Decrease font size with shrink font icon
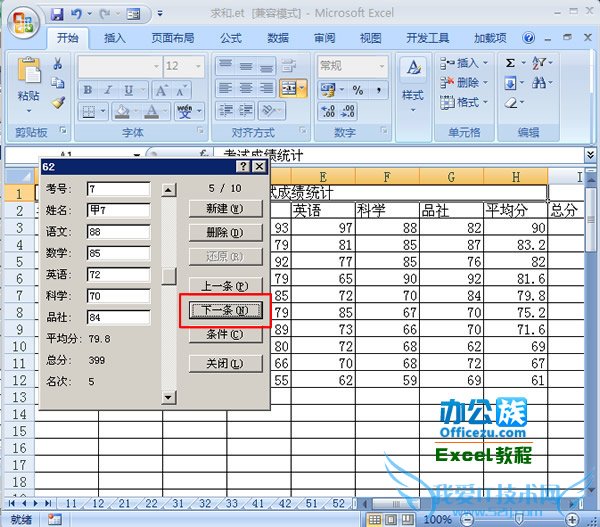600x527 pixels. click(181, 90)
